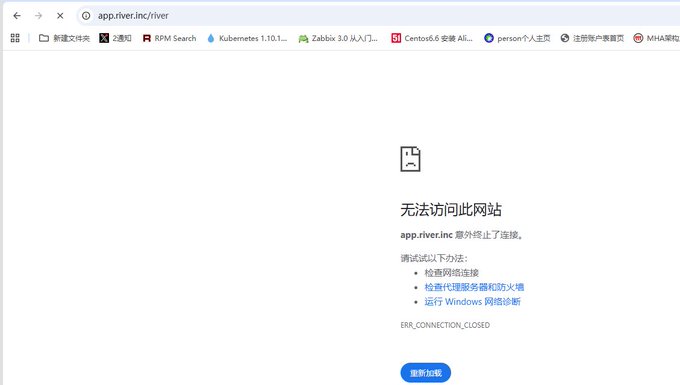
Task: Open the person个人主页 bookmark
Action: pyautogui.click(x=517, y=38)
